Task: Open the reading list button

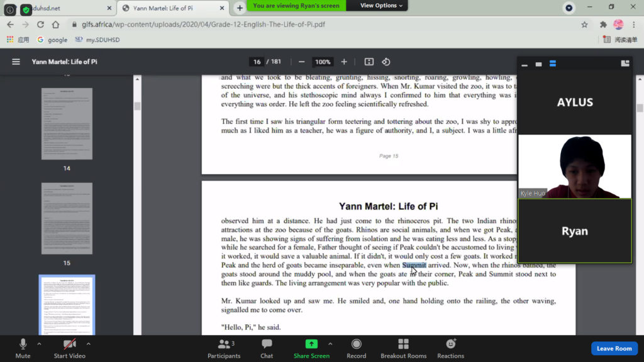Action: [x=620, y=40]
